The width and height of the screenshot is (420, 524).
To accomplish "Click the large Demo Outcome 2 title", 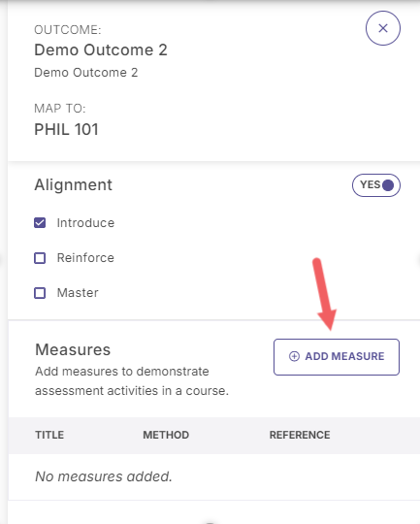I will [101, 50].
